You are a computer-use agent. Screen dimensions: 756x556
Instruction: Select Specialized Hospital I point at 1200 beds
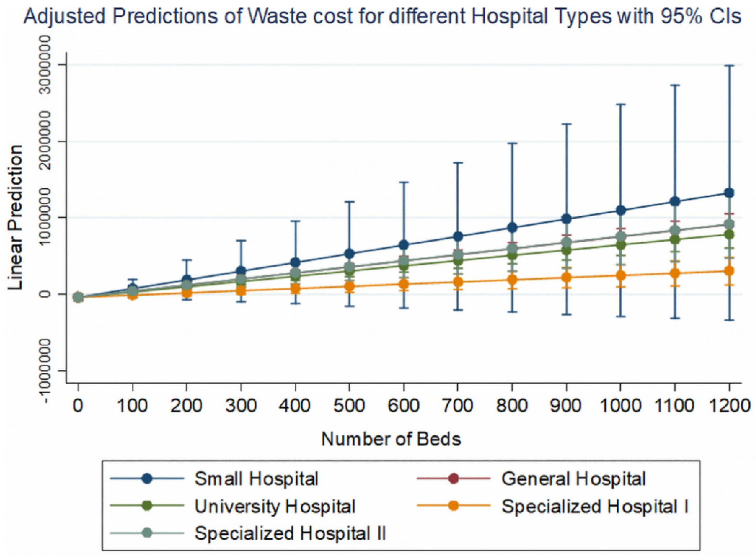(729, 271)
